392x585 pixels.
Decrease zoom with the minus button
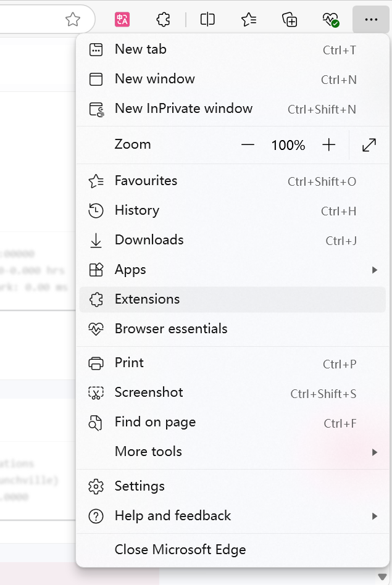pyautogui.click(x=248, y=145)
